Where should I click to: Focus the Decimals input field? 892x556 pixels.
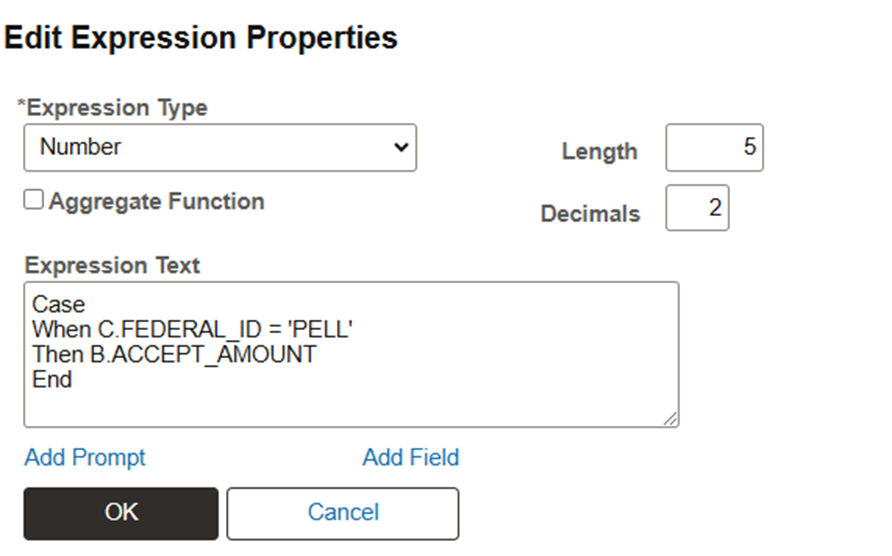tap(697, 208)
